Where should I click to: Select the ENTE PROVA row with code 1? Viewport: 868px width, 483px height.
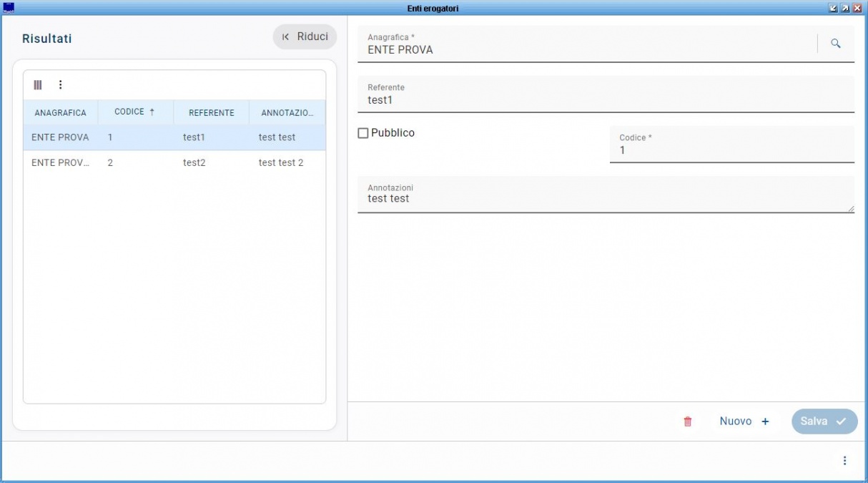tap(174, 137)
